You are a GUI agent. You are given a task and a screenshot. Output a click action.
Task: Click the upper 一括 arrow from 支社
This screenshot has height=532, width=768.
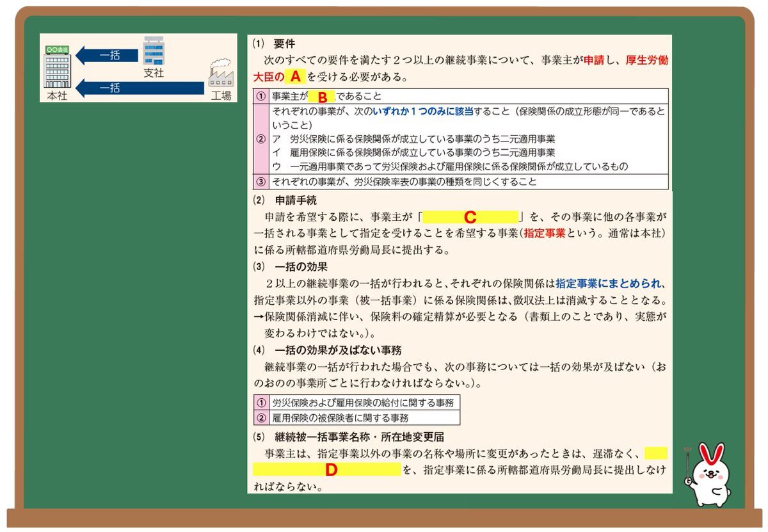point(108,56)
